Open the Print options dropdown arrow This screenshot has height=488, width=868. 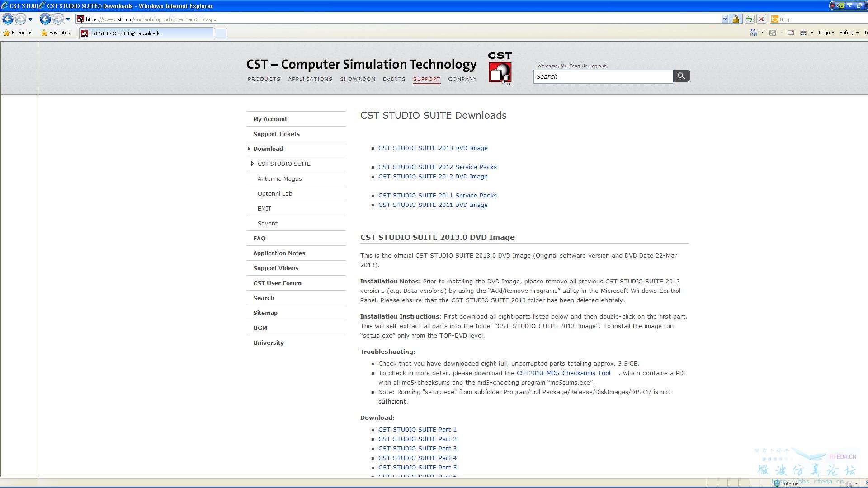pyautogui.click(x=812, y=33)
